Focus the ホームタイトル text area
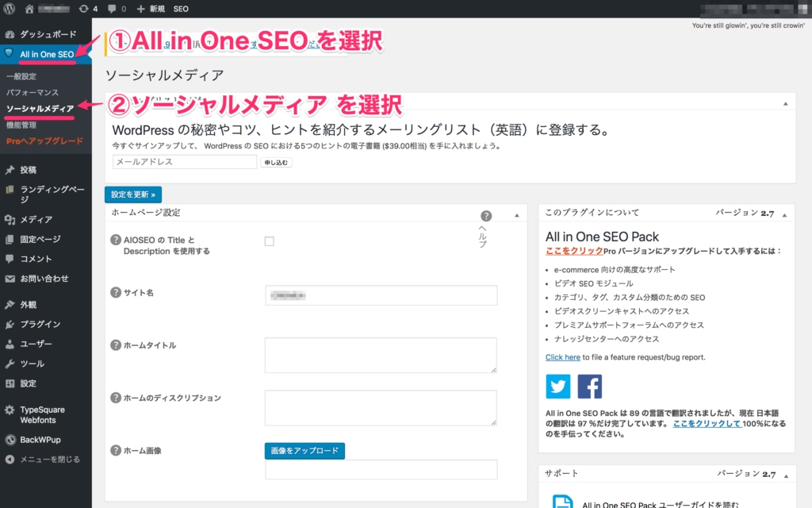This screenshot has height=508, width=812. pyautogui.click(x=381, y=355)
